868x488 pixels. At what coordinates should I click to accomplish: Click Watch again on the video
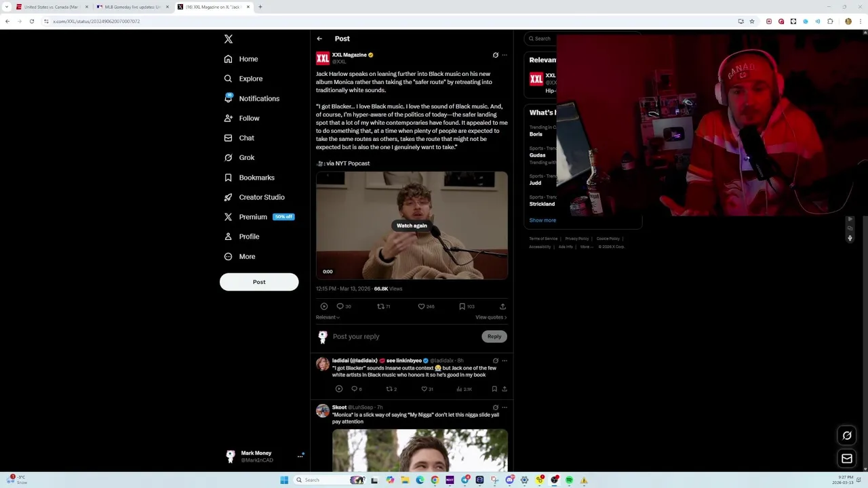412,226
